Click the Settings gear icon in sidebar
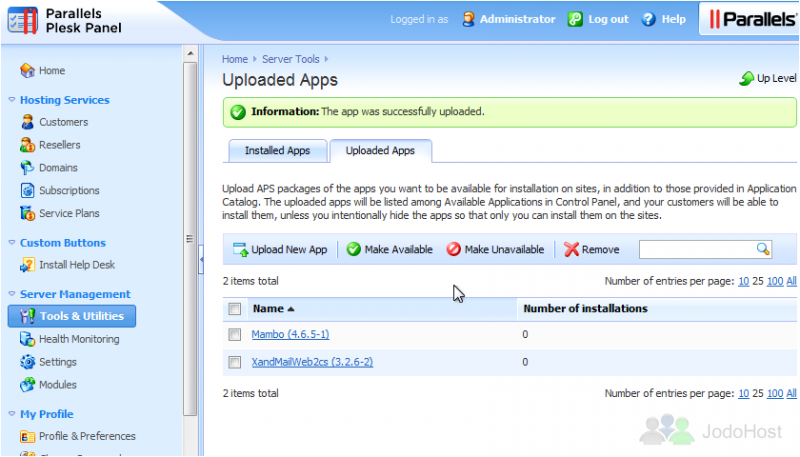Image resolution: width=800 pixels, height=457 pixels. coord(27,362)
